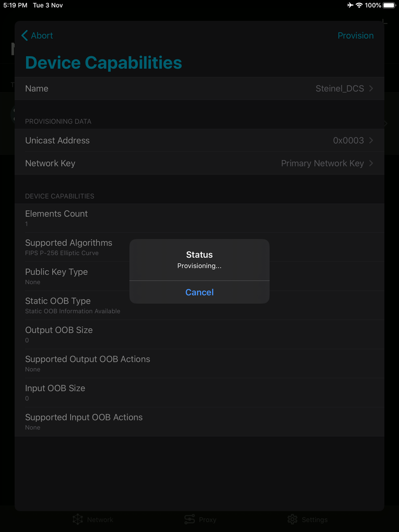Open the Settings gear icon
Viewport: 399px width, 532px height.
pyautogui.click(x=292, y=519)
